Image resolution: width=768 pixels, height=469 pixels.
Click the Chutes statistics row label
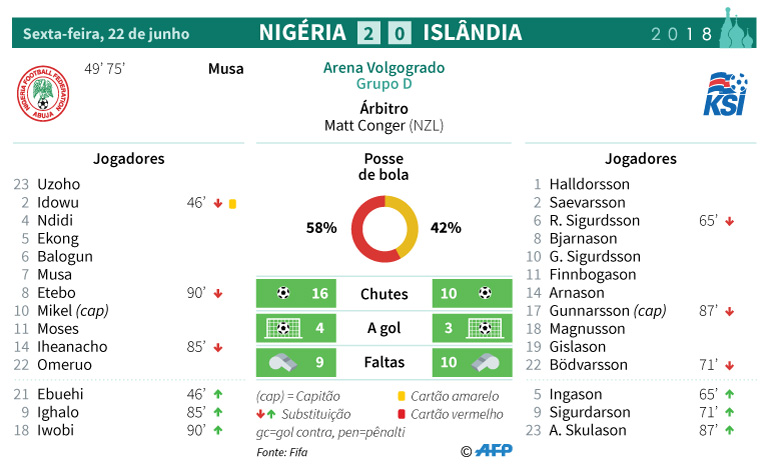click(x=384, y=294)
